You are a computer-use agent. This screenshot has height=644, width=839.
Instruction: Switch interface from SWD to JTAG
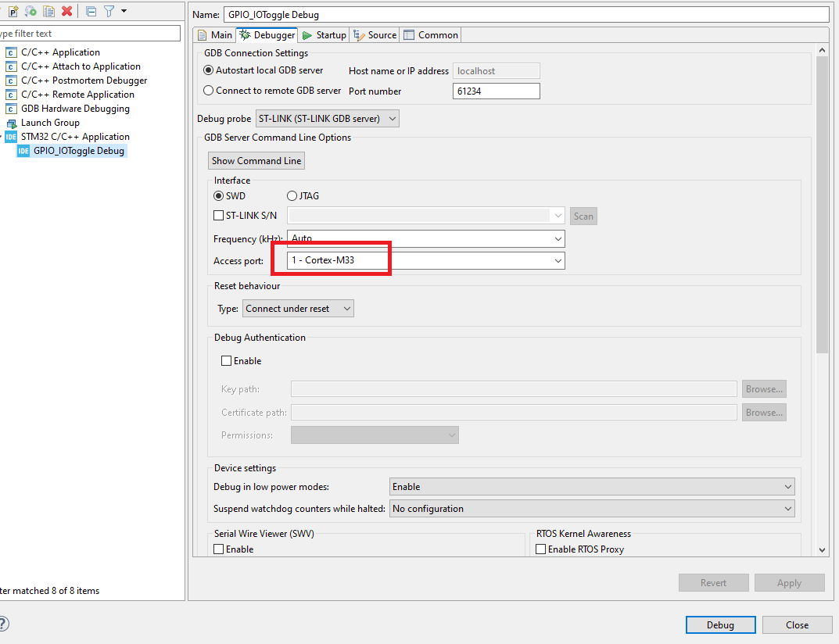[x=291, y=195]
